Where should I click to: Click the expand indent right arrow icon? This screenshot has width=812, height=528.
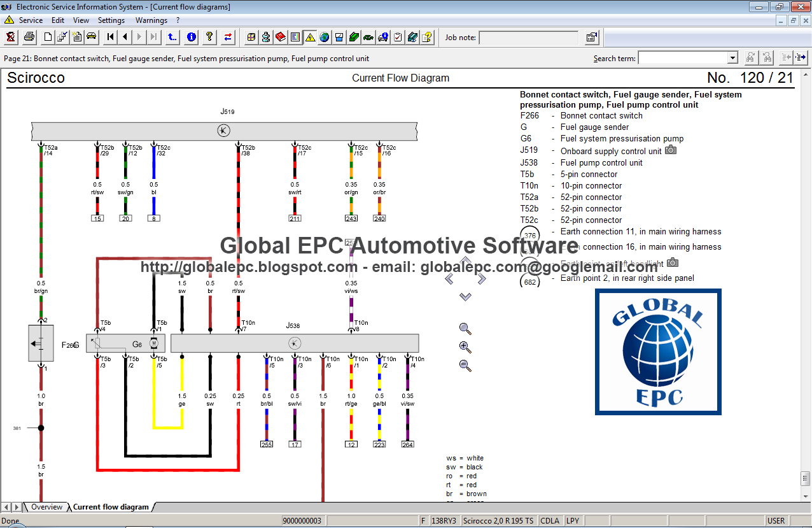(801, 58)
